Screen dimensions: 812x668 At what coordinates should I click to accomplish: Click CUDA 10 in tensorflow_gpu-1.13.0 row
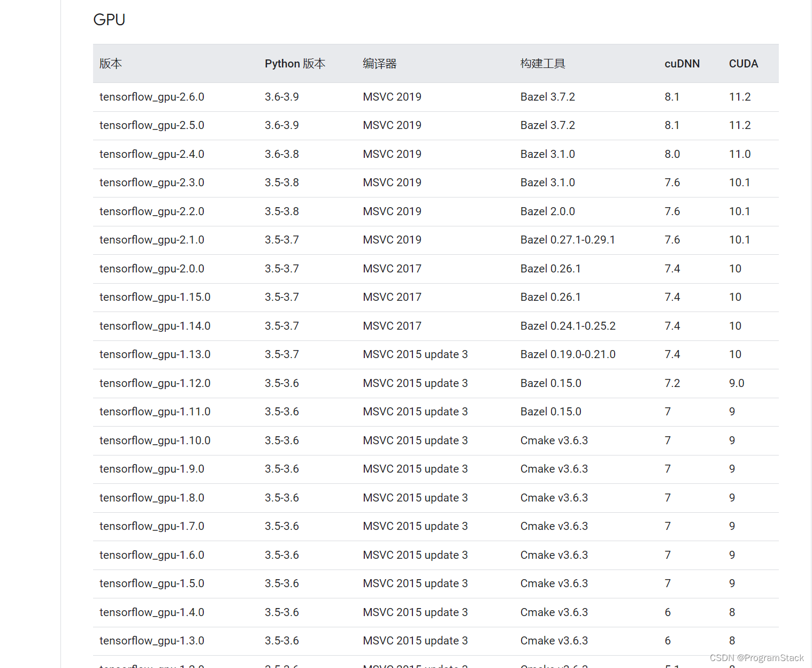pyautogui.click(x=735, y=354)
